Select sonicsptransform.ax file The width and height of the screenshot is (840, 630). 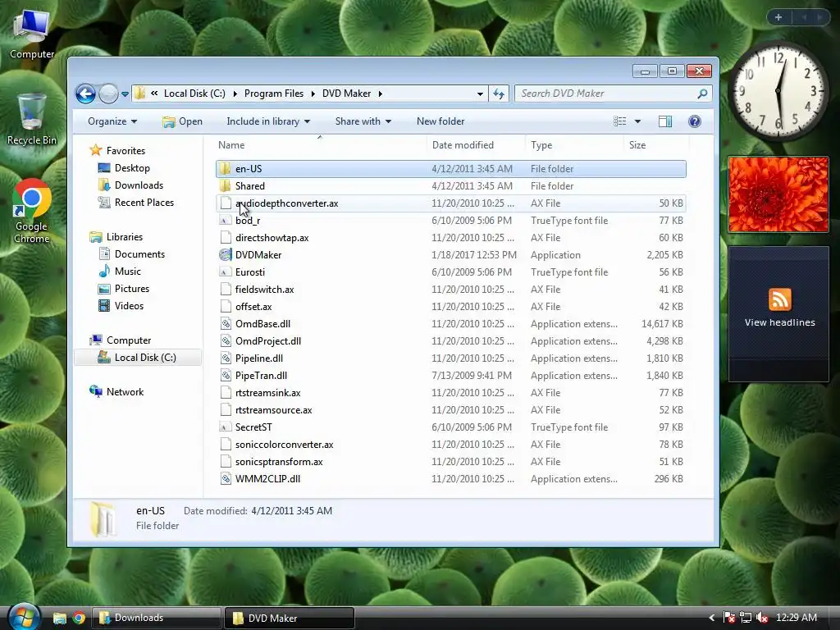(x=451, y=462)
